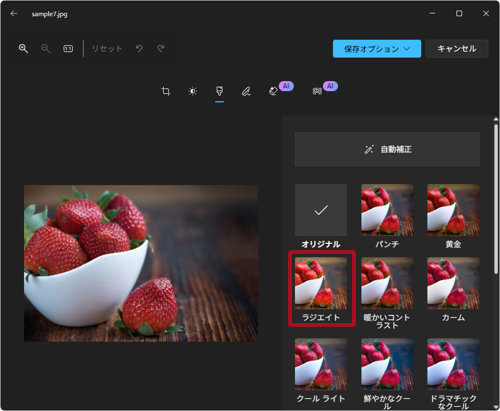
Task: Apply the パンチ filter thumbnail
Action: click(387, 210)
